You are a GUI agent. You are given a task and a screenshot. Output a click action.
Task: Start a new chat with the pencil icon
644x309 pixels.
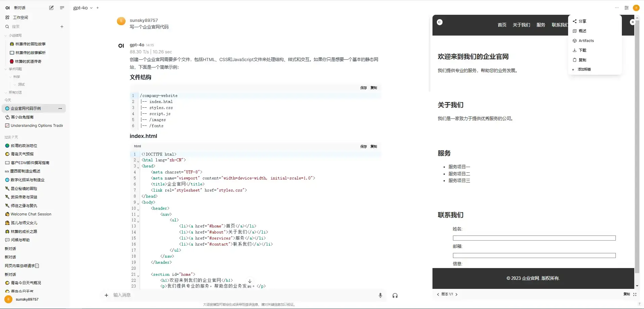click(x=51, y=7)
